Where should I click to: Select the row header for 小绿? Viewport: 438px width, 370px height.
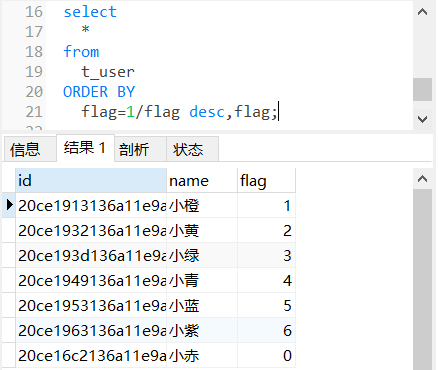click(x=9, y=255)
